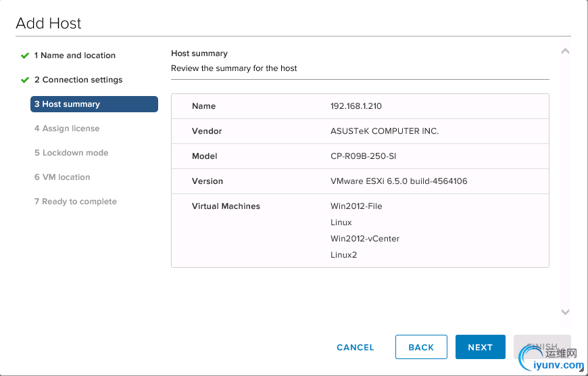Select step 4 Assign license
The height and width of the screenshot is (376, 588).
pos(67,128)
